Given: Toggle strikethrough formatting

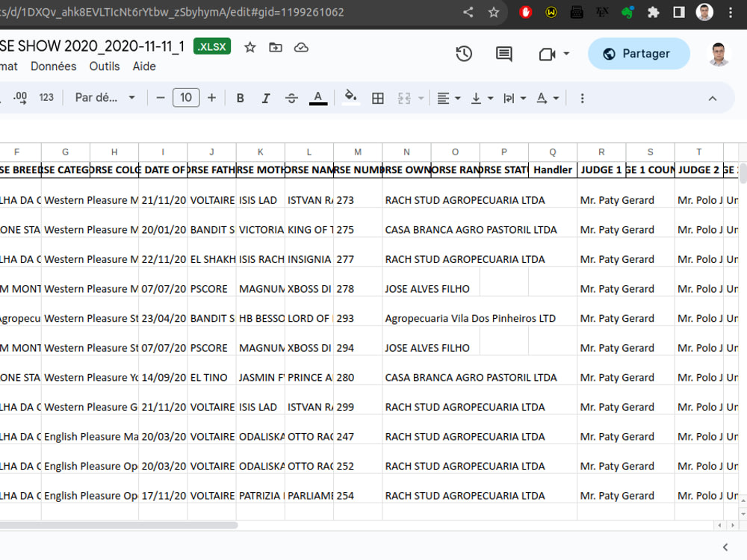Looking at the screenshot, I should (291, 98).
